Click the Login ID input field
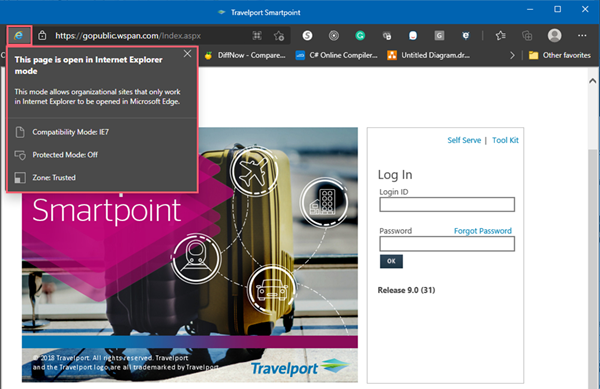Image resolution: width=600 pixels, height=389 pixels. click(x=447, y=204)
